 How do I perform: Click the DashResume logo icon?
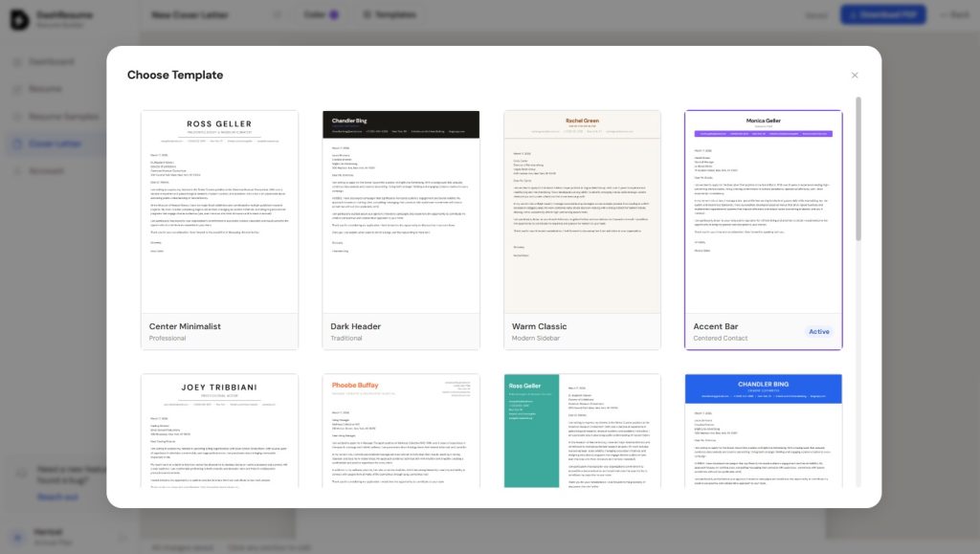tap(17, 15)
